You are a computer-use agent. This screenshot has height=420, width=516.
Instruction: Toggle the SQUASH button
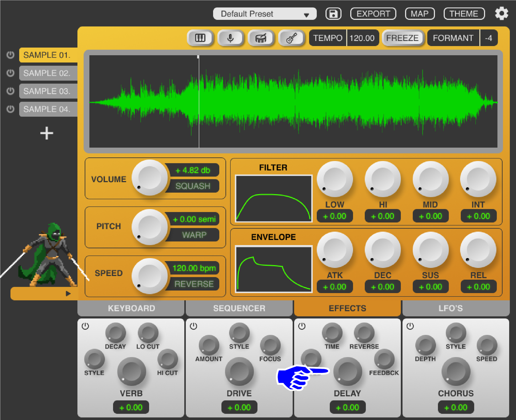tap(193, 186)
